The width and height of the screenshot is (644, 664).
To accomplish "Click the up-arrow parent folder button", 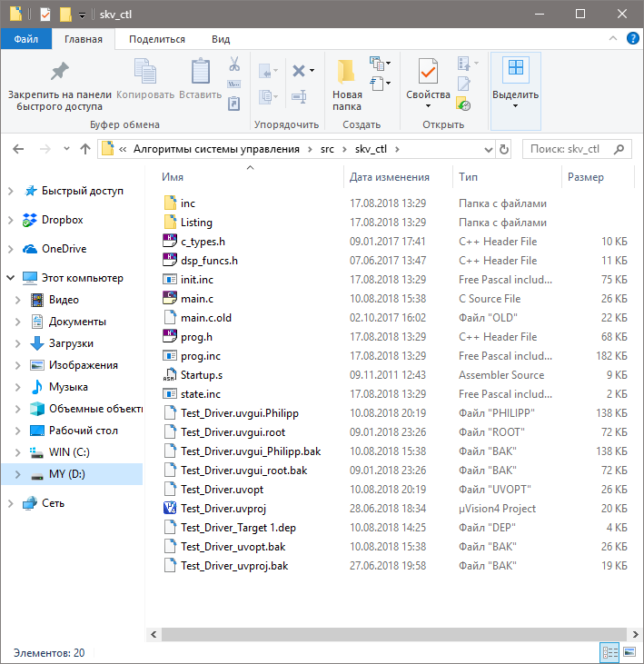I will click(x=85, y=149).
